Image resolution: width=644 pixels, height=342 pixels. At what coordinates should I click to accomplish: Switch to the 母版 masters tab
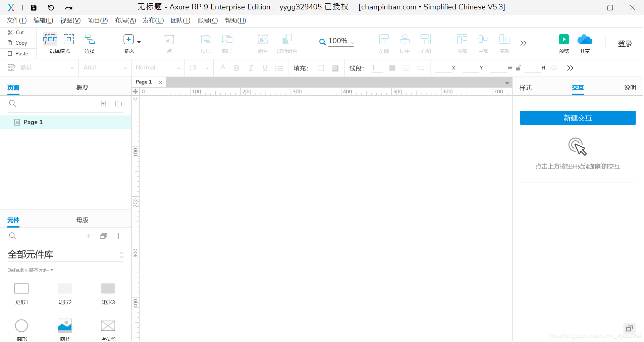pos(82,220)
